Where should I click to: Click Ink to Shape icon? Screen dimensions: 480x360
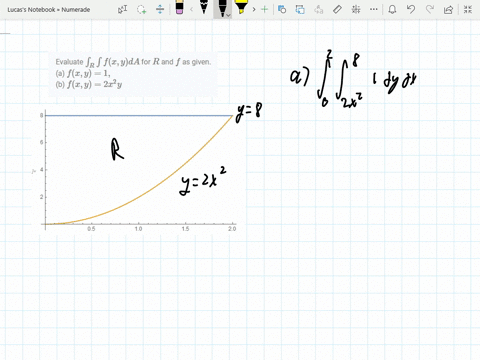pos(300,9)
